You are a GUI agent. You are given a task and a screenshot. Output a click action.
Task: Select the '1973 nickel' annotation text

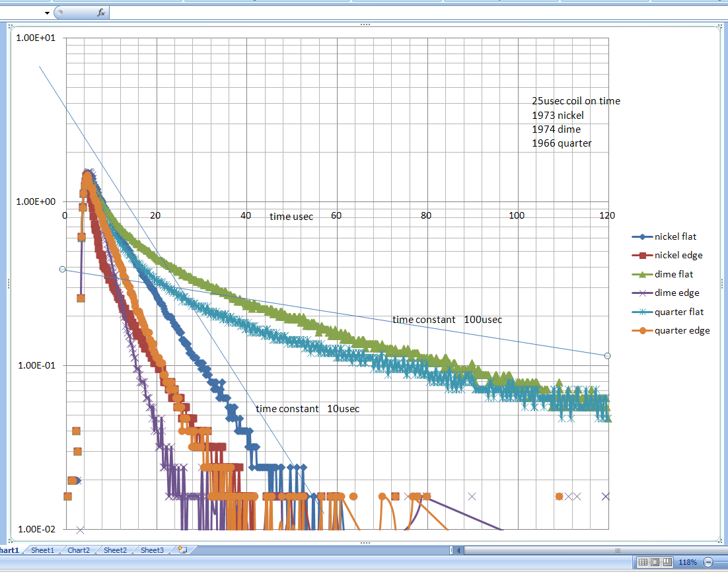[558, 115]
